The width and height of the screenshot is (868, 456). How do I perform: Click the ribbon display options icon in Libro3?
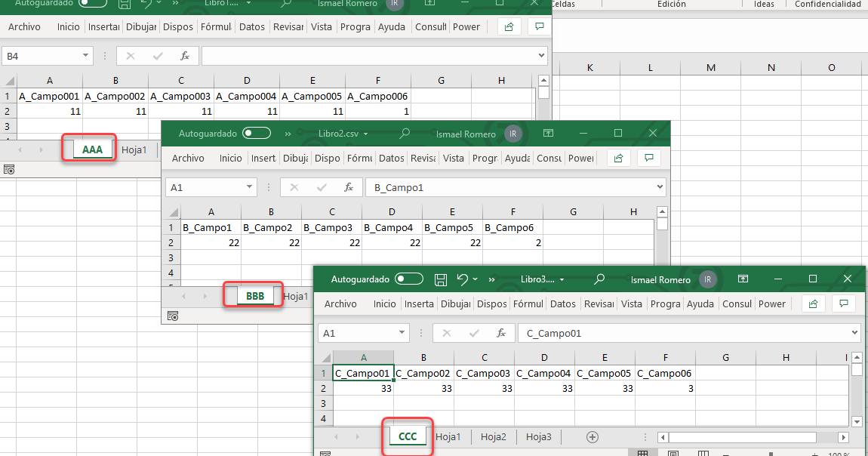click(x=743, y=279)
